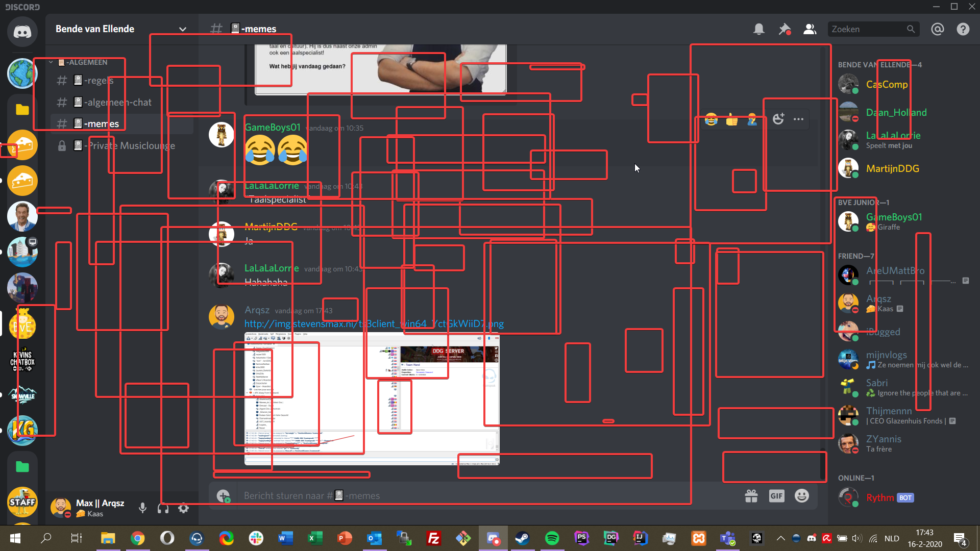This screenshot has width=980, height=551.
Task: Open notification settings bell icon
Action: [x=758, y=29]
